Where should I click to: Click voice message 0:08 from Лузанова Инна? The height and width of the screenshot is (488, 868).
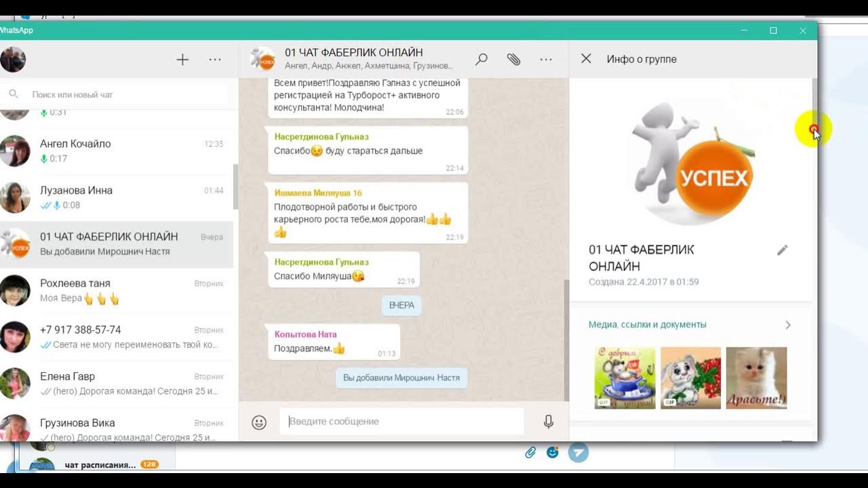[60, 205]
